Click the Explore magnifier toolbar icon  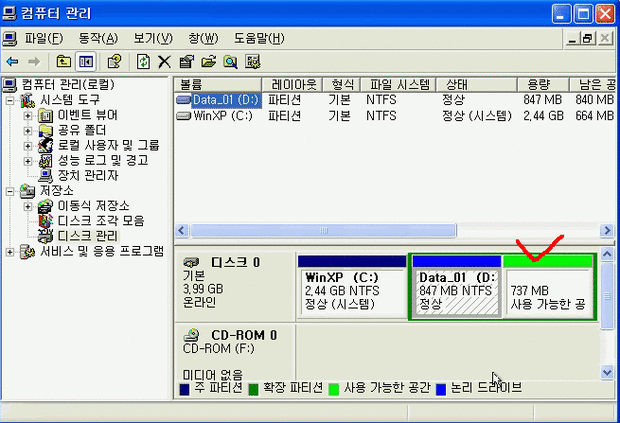coord(231,62)
